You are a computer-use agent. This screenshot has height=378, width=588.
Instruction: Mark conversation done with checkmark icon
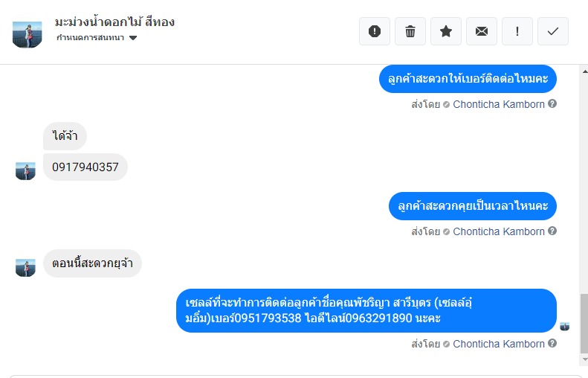pyautogui.click(x=553, y=31)
